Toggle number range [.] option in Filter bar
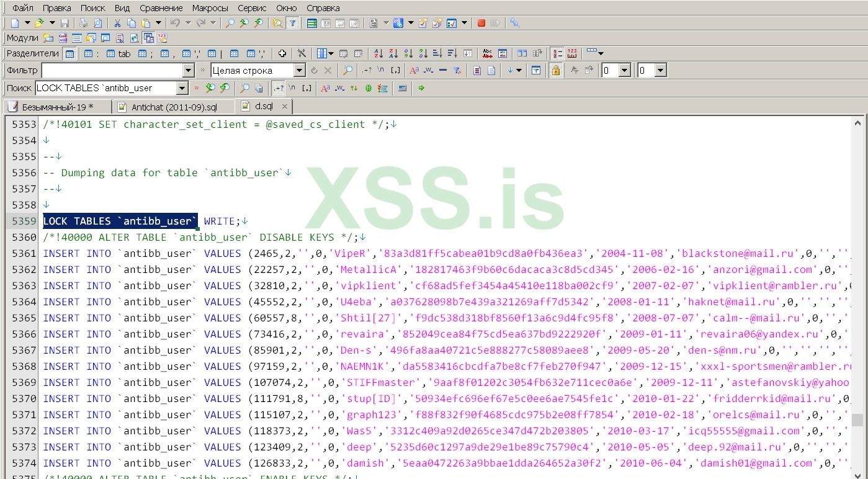 coord(395,70)
